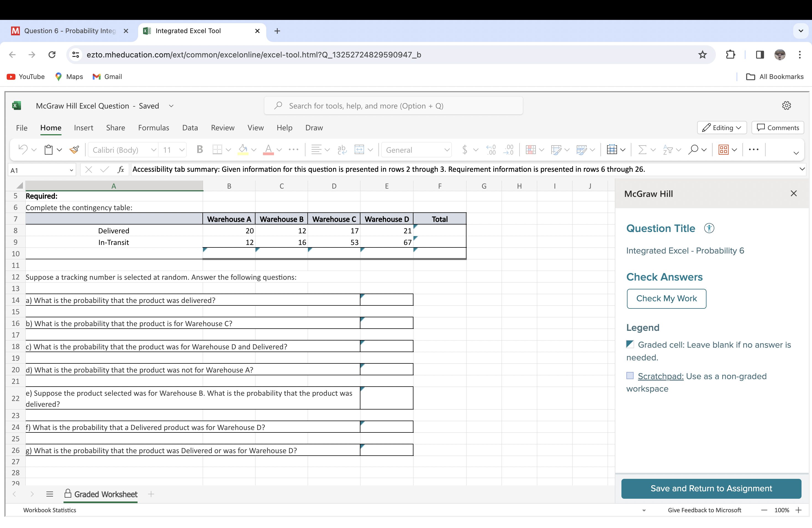Viewport: 812px width, 528px height.
Task: Switch to the Data tab
Action: tap(190, 128)
